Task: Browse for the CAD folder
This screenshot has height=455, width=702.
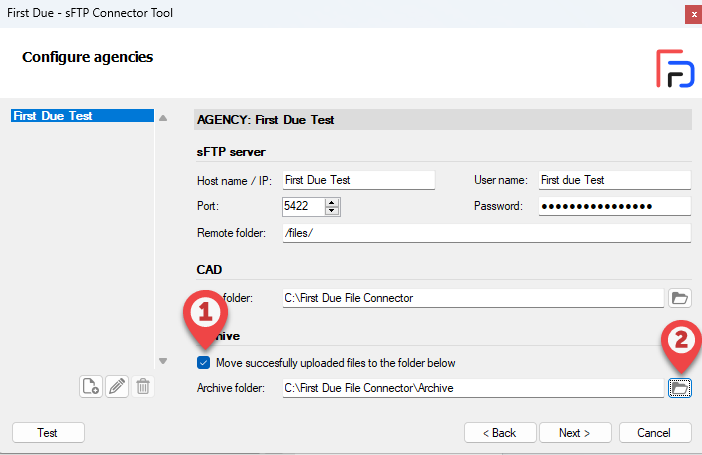Action: click(x=680, y=298)
